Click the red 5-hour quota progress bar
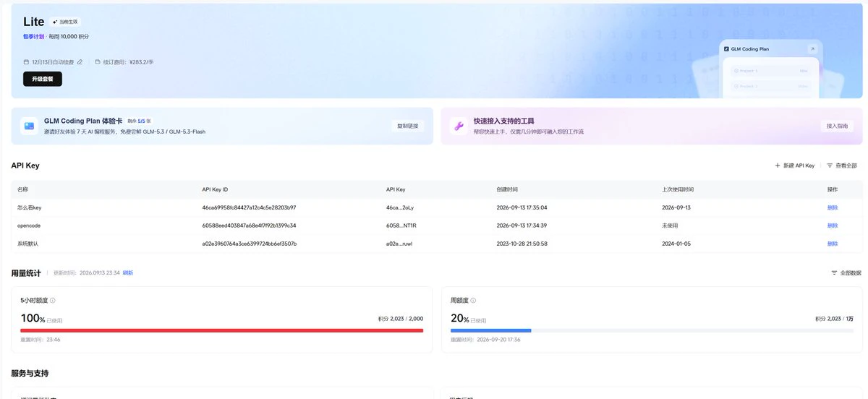This screenshot has width=868, height=399. 222,330
